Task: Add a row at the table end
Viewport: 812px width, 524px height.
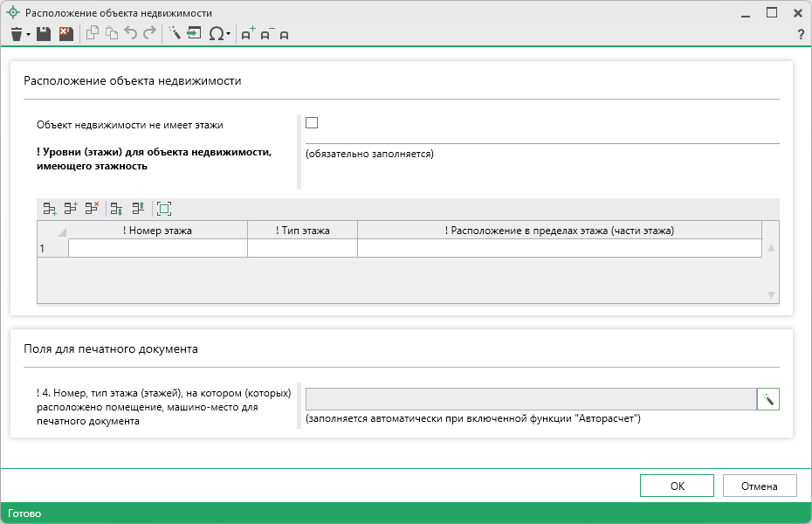Action: click(x=50, y=209)
